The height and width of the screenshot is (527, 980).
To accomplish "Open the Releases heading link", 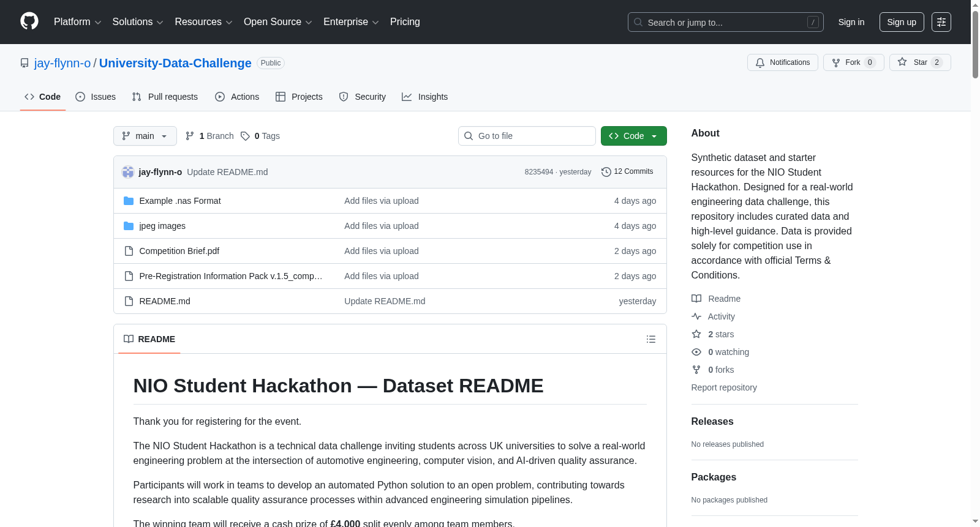I will (x=712, y=422).
